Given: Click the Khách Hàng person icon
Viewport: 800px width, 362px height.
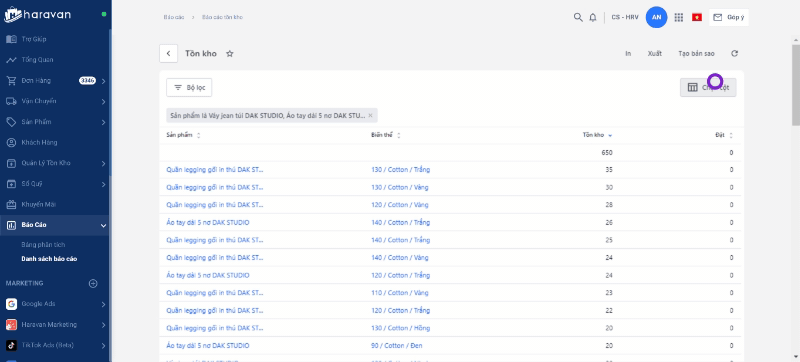Looking at the screenshot, I should [x=11, y=142].
